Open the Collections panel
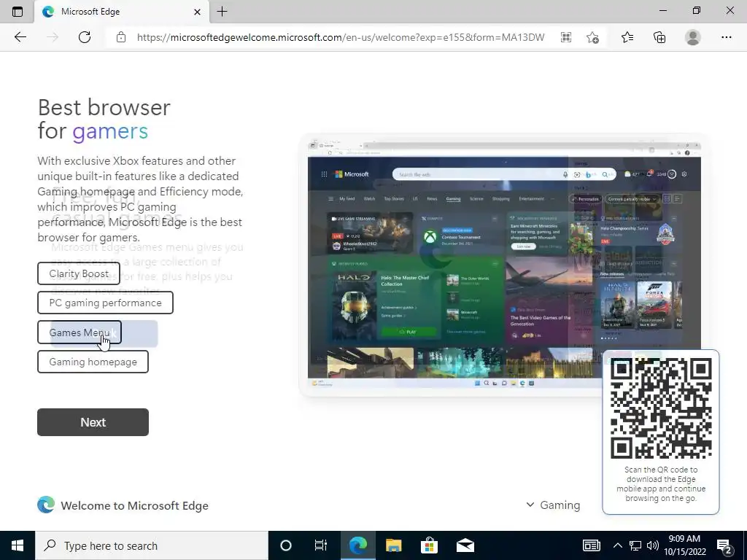Screen dimensions: 747x560 coord(659,37)
